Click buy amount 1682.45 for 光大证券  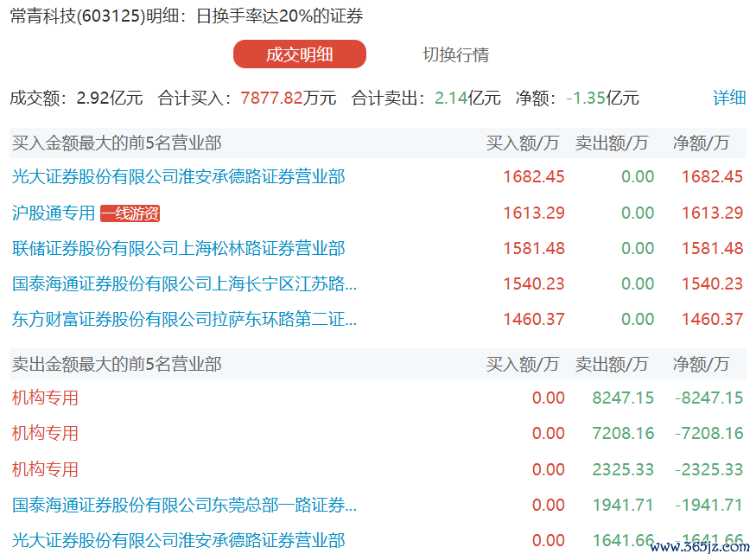tap(534, 177)
